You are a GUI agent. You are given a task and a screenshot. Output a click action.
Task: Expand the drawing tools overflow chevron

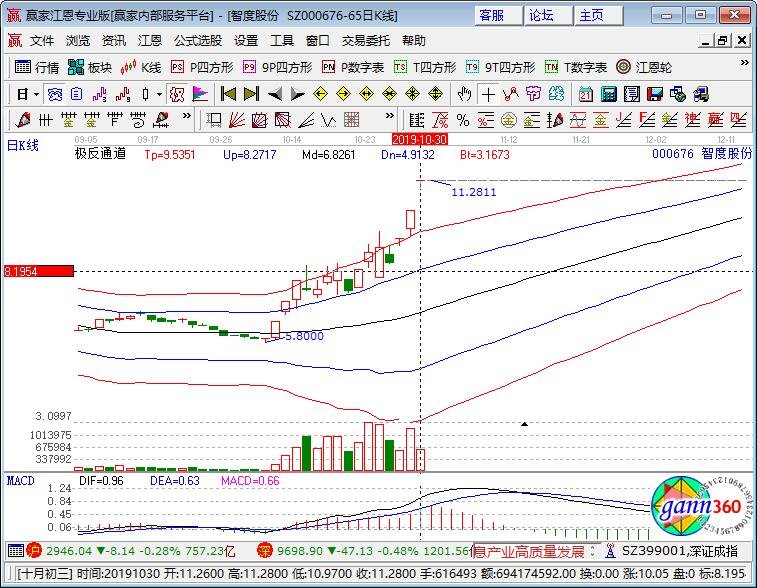[x=186, y=116]
